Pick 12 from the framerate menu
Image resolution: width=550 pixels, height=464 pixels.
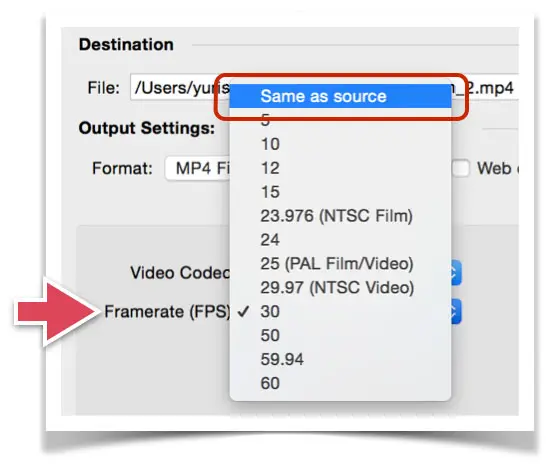pos(340,168)
